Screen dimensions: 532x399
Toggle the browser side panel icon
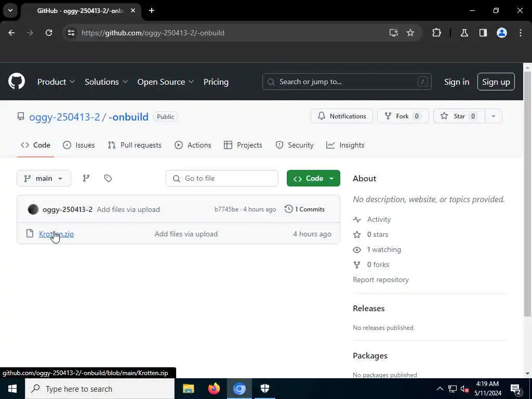(x=483, y=33)
